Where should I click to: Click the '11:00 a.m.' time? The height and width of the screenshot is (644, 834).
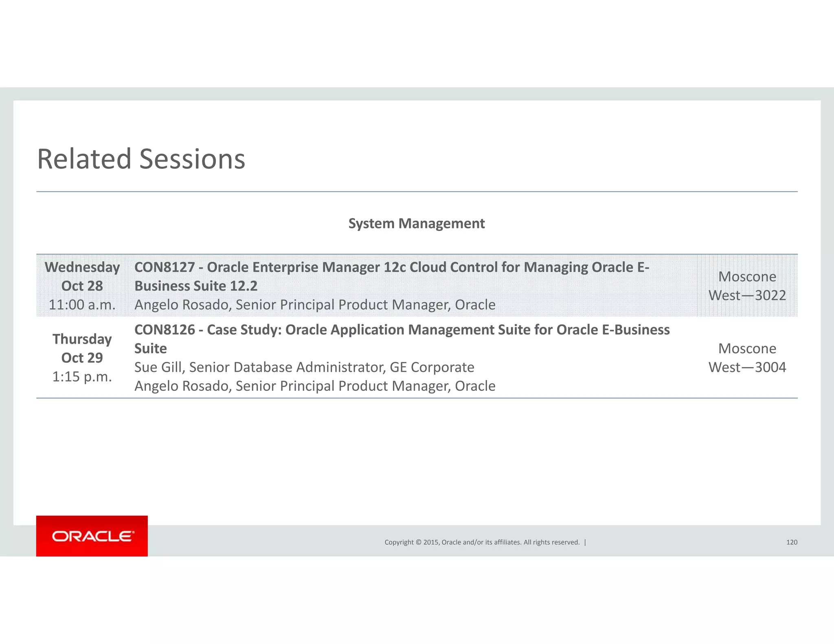pos(82,304)
